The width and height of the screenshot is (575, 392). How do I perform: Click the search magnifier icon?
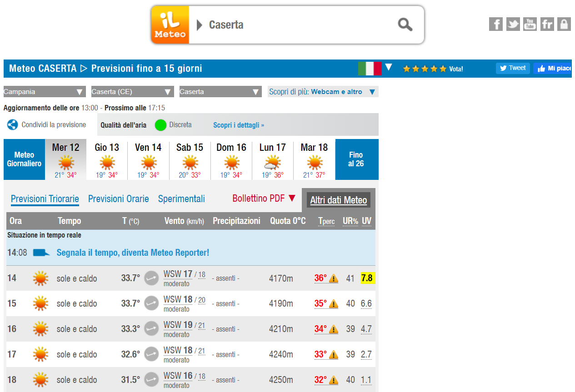tap(405, 25)
